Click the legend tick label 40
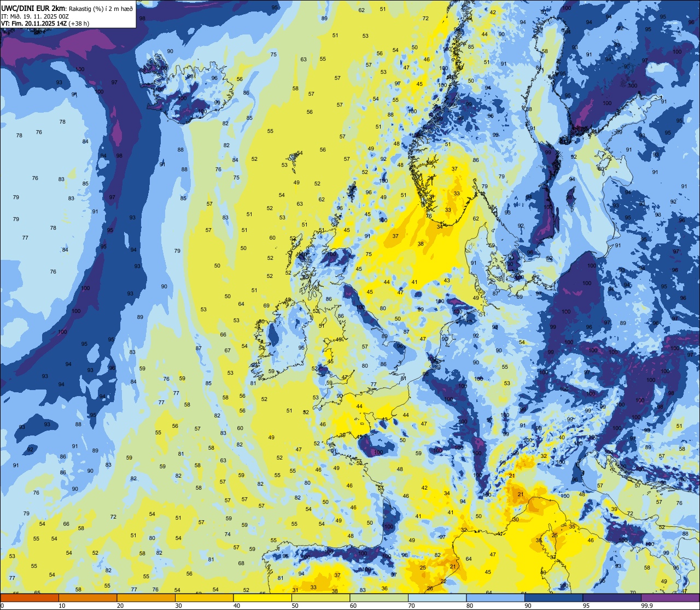The width and height of the screenshot is (700, 610). pyautogui.click(x=237, y=606)
